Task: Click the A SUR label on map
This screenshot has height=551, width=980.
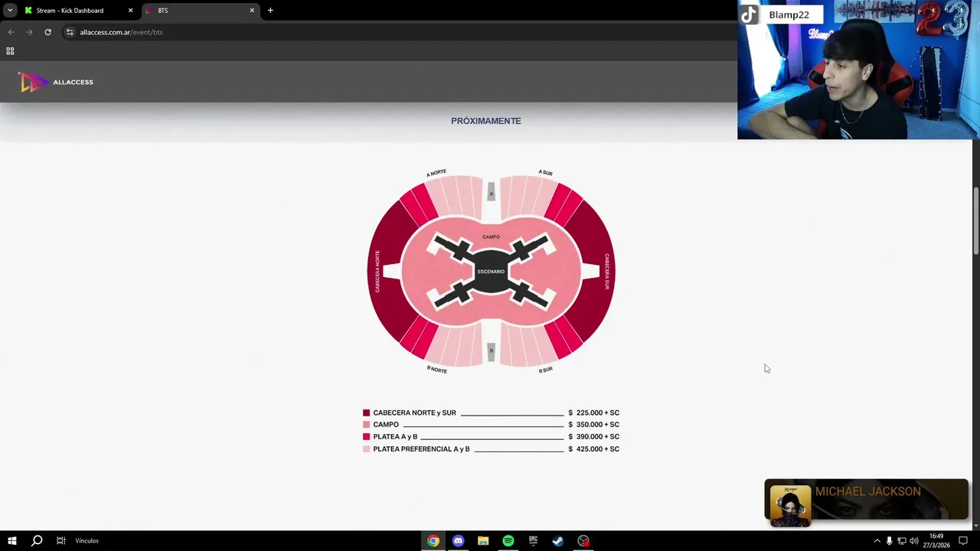Action: [x=545, y=173]
